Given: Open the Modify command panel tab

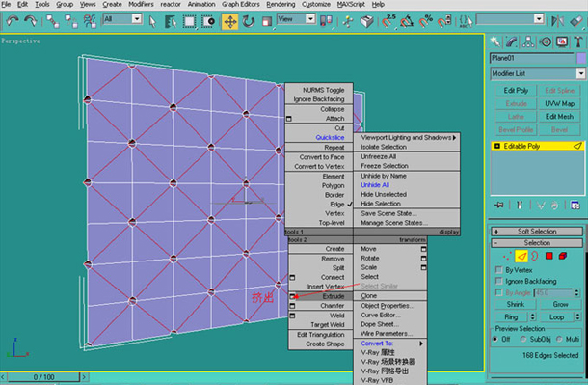Looking at the screenshot, I should [x=512, y=41].
